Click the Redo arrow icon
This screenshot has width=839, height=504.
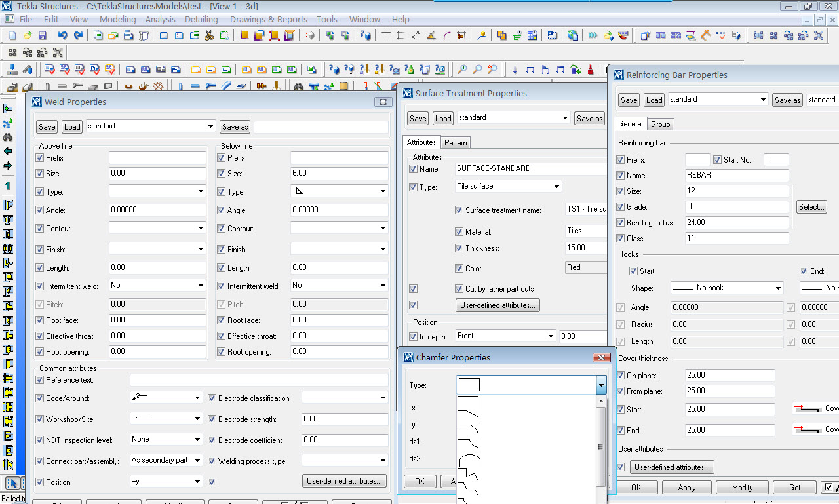point(78,35)
